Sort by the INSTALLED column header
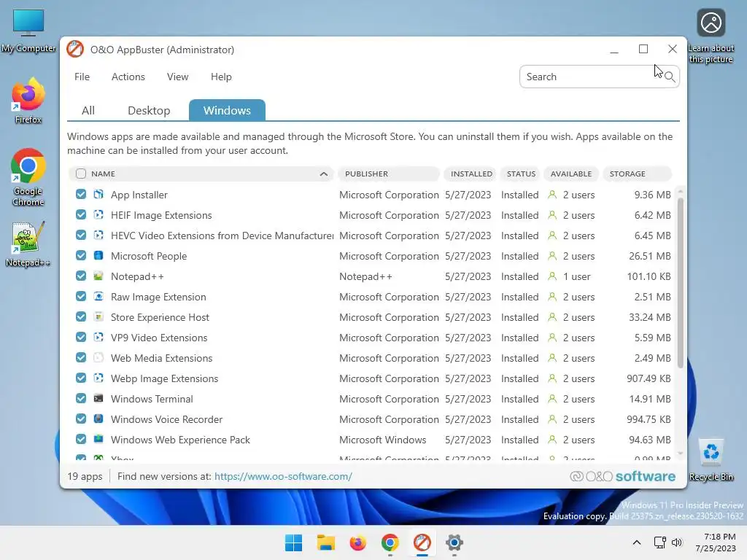This screenshot has width=747, height=560. pyautogui.click(x=471, y=174)
